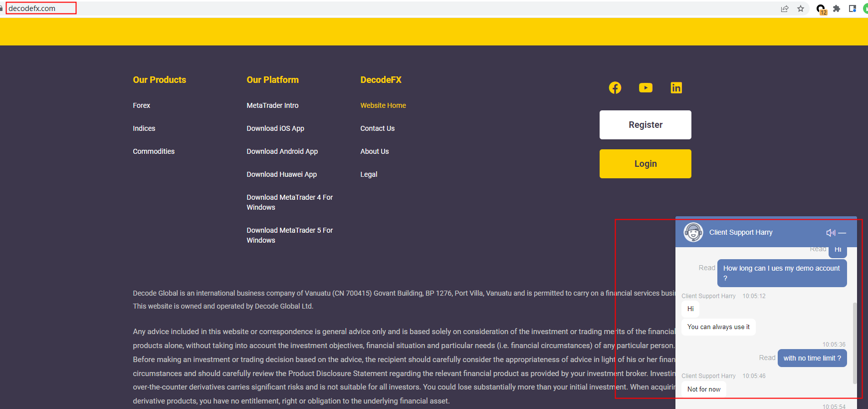Image resolution: width=868 pixels, height=409 pixels.
Task: Open the DecodeFX Facebook page icon
Action: point(615,88)
